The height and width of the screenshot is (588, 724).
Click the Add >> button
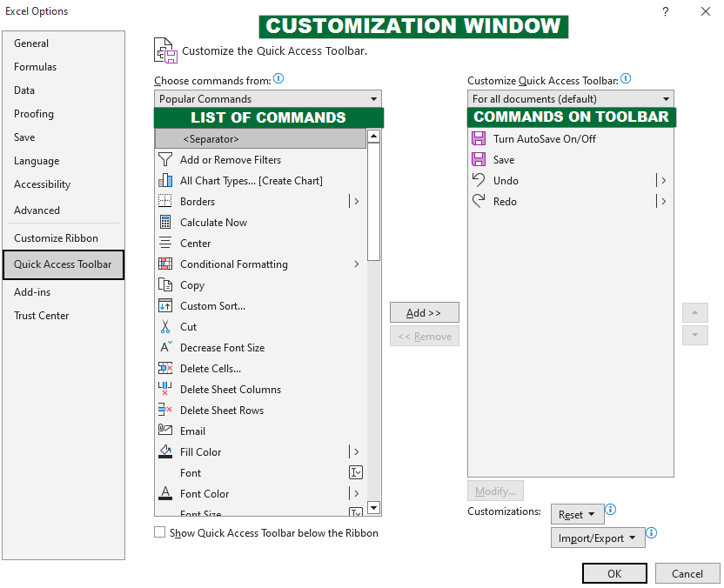coord(425,312)
